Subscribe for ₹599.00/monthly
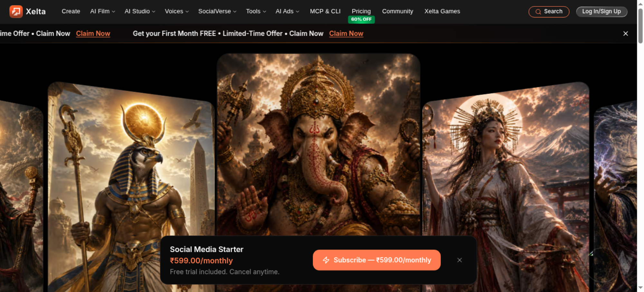This screenshot has width=644, height=292. [377, 260]
